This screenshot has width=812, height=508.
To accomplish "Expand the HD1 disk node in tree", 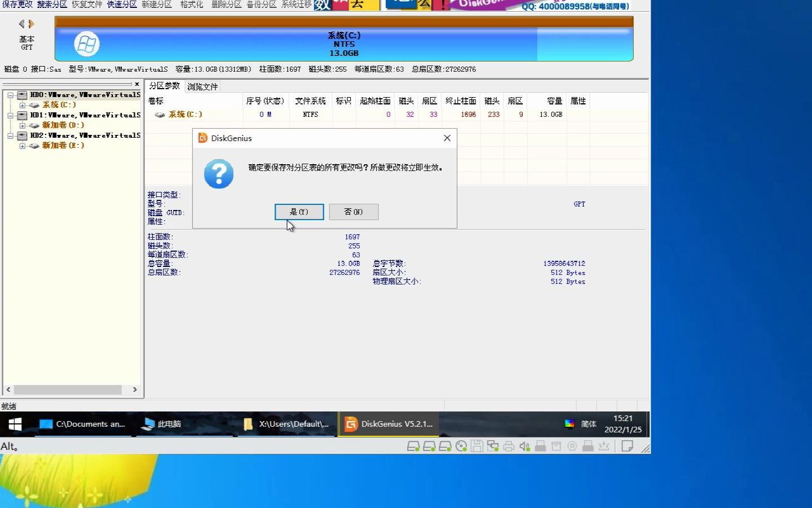I will [11, 115].
